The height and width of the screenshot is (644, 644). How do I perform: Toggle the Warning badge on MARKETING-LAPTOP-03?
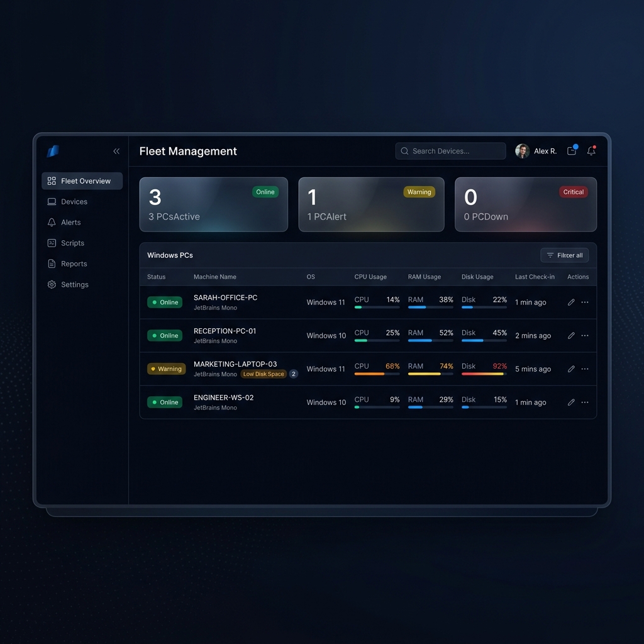(166, 369)
